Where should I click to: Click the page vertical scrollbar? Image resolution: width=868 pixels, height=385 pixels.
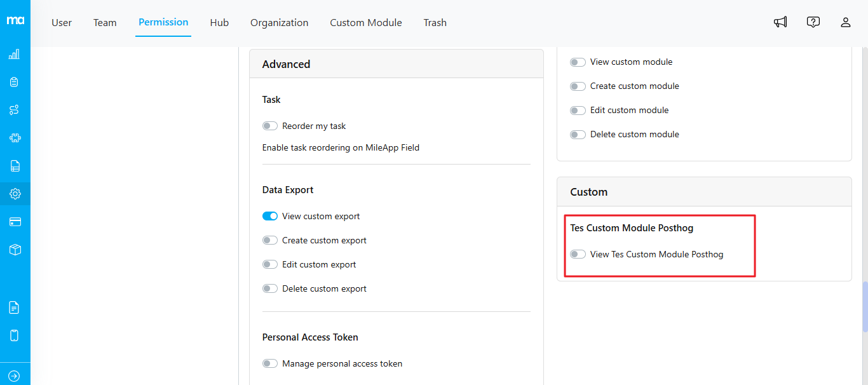coord(864,306)
